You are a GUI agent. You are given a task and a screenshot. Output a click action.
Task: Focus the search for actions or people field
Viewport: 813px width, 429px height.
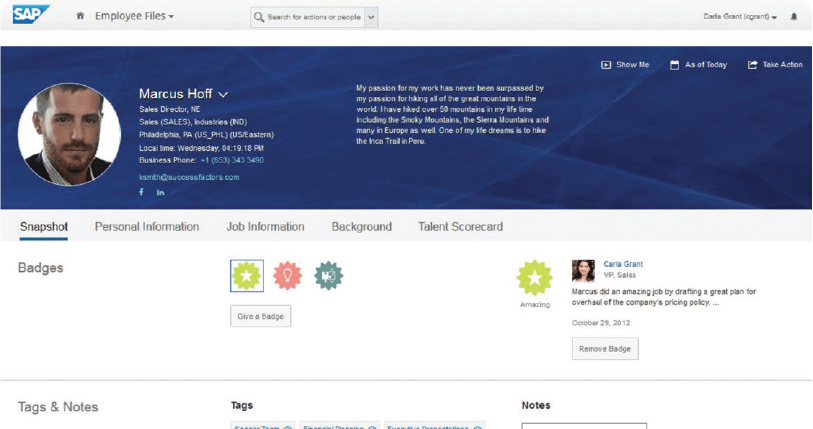[314, 17]
